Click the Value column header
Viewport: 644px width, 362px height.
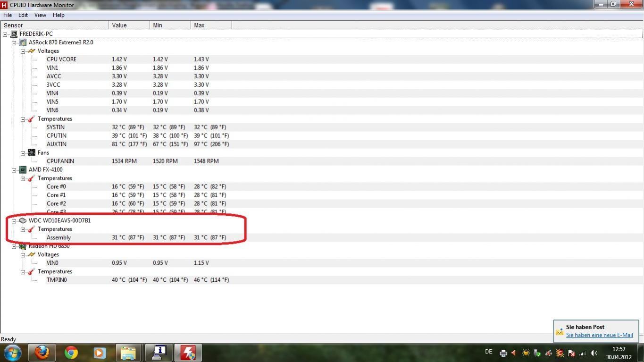pyautogui.click(x=129, y=25)
